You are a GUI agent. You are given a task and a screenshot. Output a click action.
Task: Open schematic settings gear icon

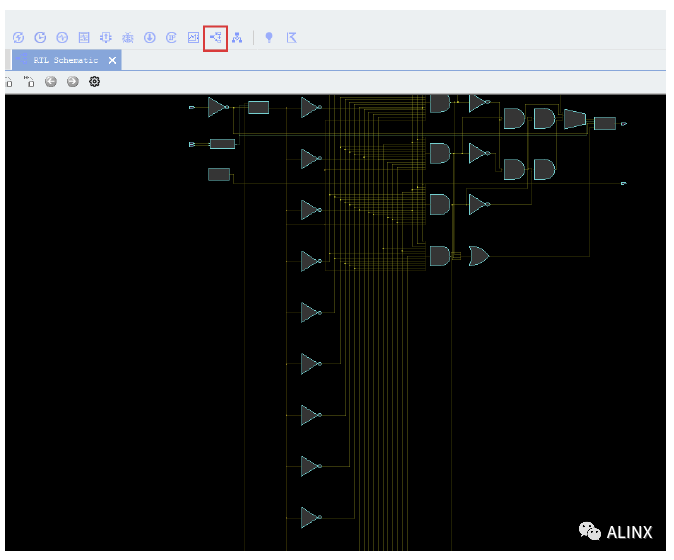[95, 81]
